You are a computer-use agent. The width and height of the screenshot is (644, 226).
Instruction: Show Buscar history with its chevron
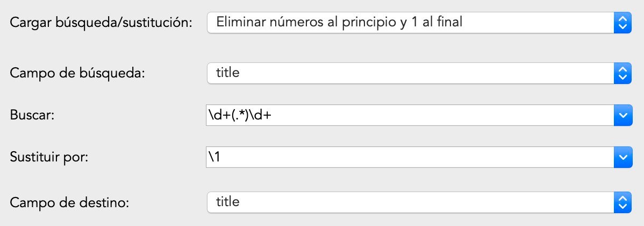[622, 115]
